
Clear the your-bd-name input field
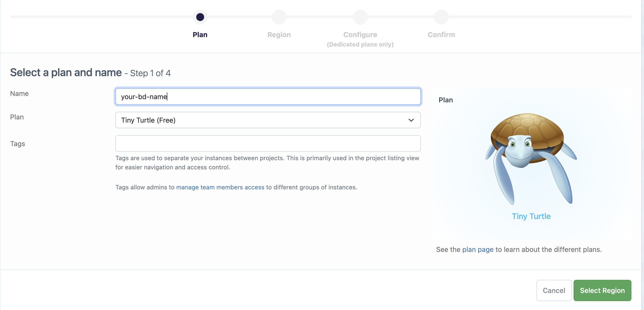pos(268,96)
